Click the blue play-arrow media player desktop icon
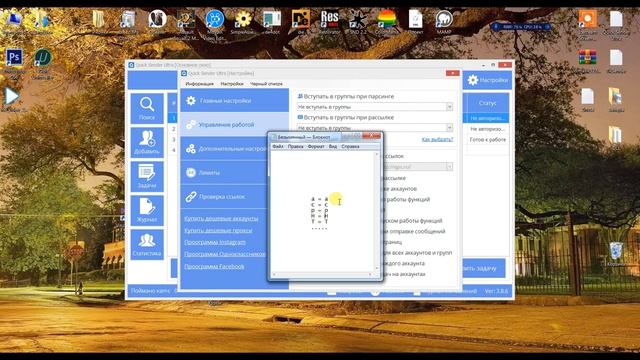The width and height of the screenshot is (640, 360). pos(11,97)
